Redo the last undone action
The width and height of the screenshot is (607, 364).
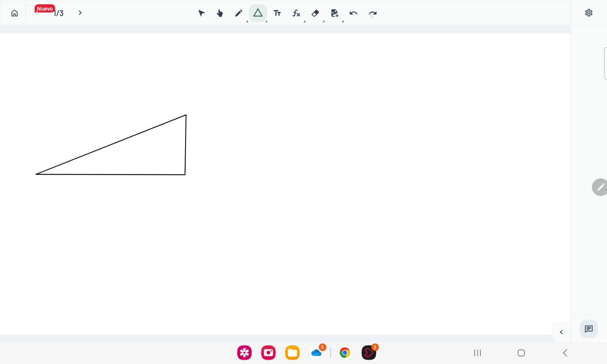tap(373, 13)
